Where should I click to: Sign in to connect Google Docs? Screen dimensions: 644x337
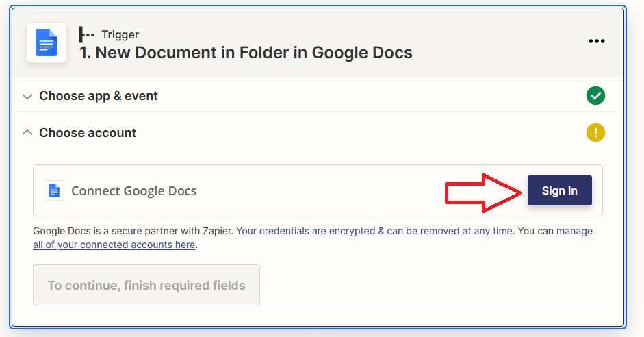click(559, 190)
